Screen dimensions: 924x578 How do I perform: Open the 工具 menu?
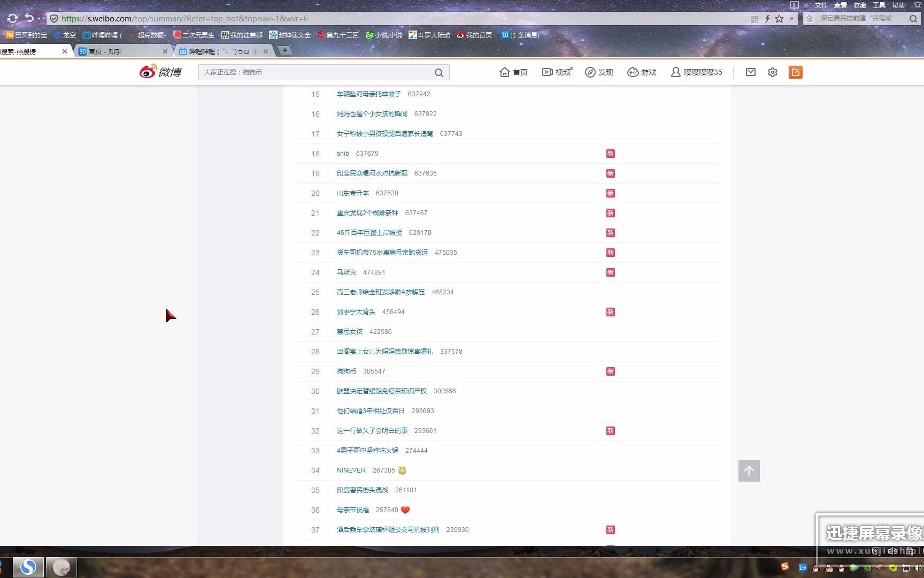tap(879, 5)
